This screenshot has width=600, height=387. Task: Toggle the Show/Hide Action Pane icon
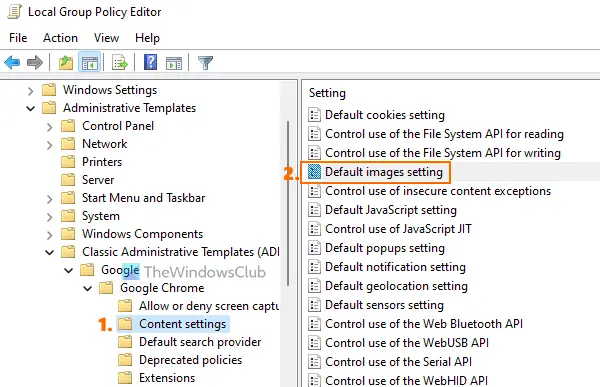coord(174,63)
